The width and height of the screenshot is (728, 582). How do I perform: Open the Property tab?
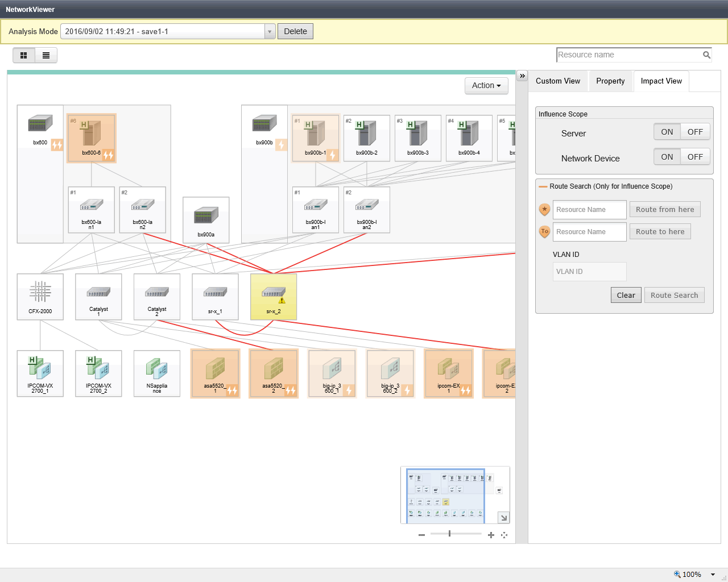610,81
